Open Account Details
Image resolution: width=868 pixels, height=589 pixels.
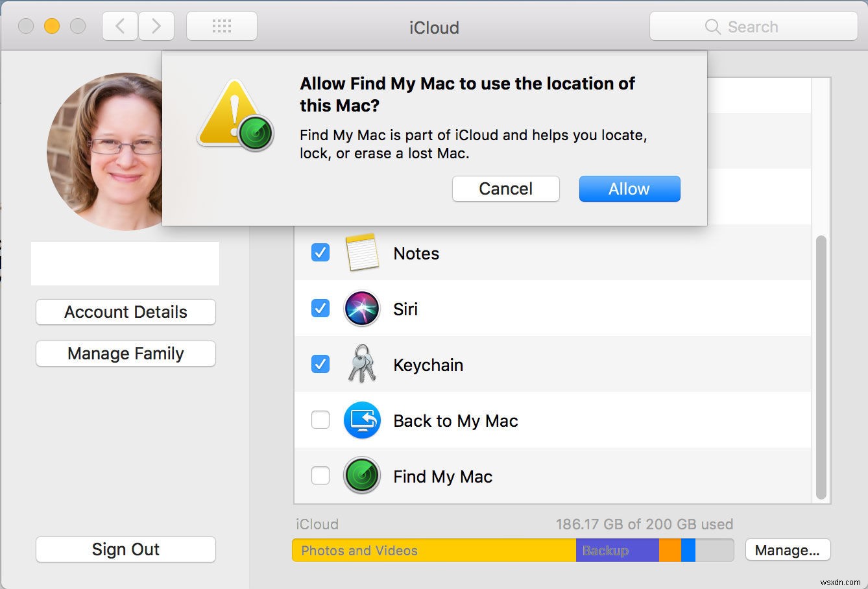coord(126,312)
